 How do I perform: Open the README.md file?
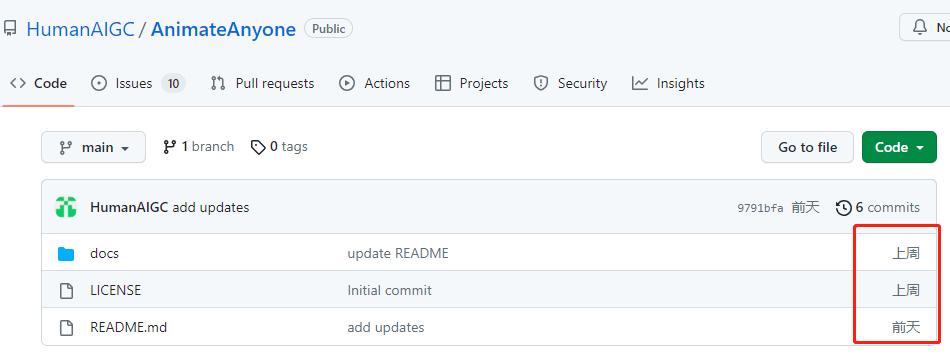click(128, 328)
